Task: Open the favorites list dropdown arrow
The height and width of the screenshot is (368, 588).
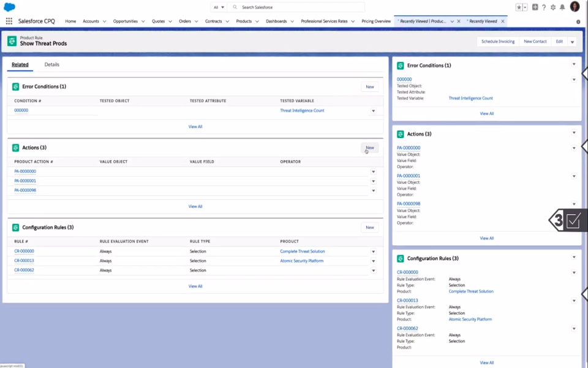Action: tap(525, 7)
